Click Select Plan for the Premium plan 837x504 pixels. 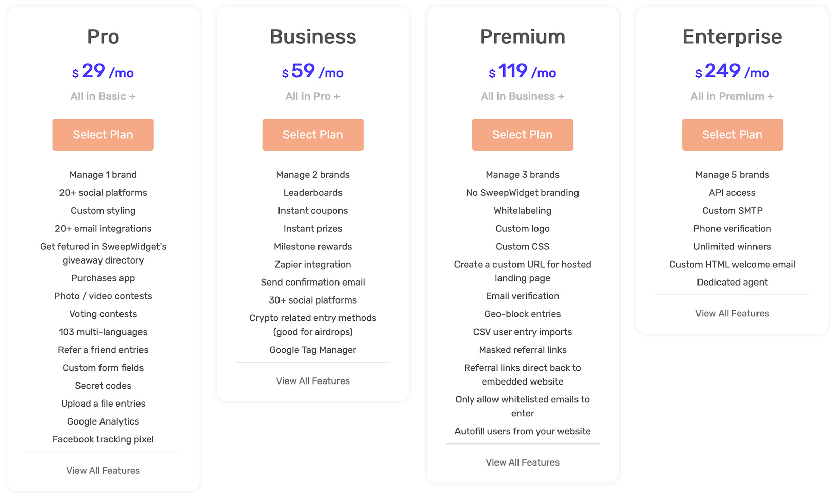pos(522,134)
